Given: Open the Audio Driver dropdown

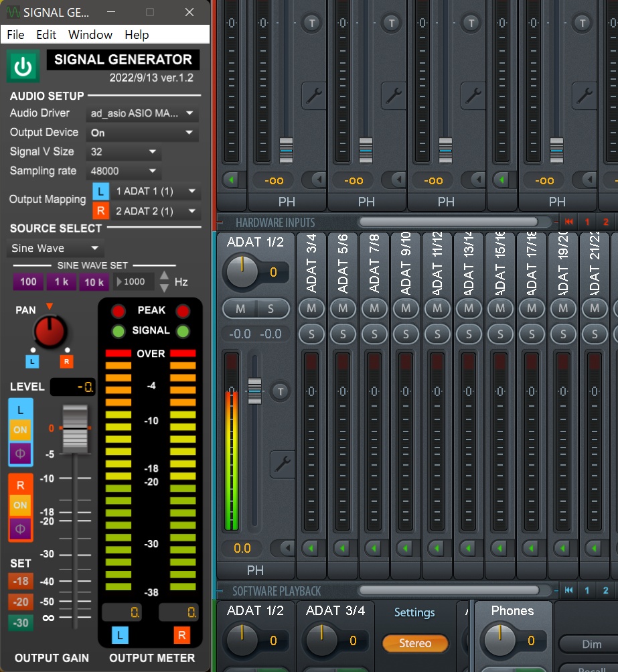Looking at the screenshot, I should [142, 113].
